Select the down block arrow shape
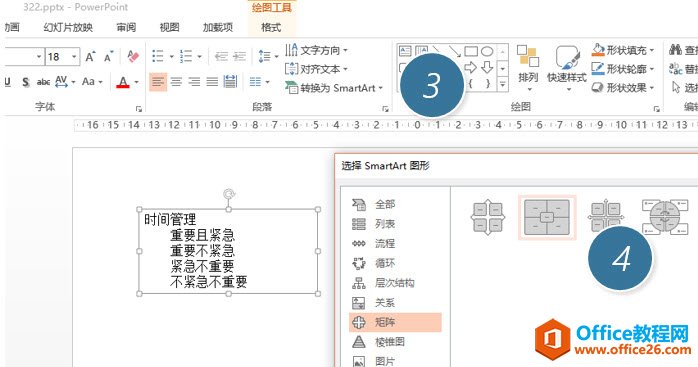The width and height of the screenshot is (698, 367). point(487,67)
